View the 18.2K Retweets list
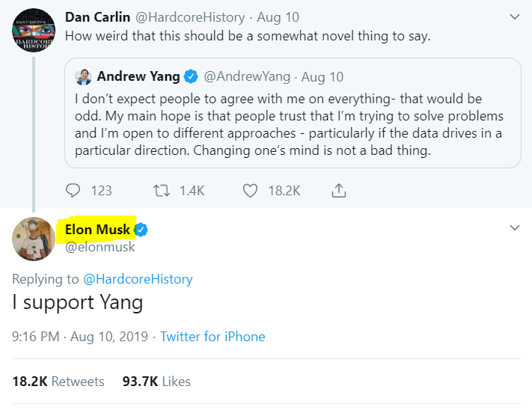This screenshot has width=532, height=410. coord(58,382)
